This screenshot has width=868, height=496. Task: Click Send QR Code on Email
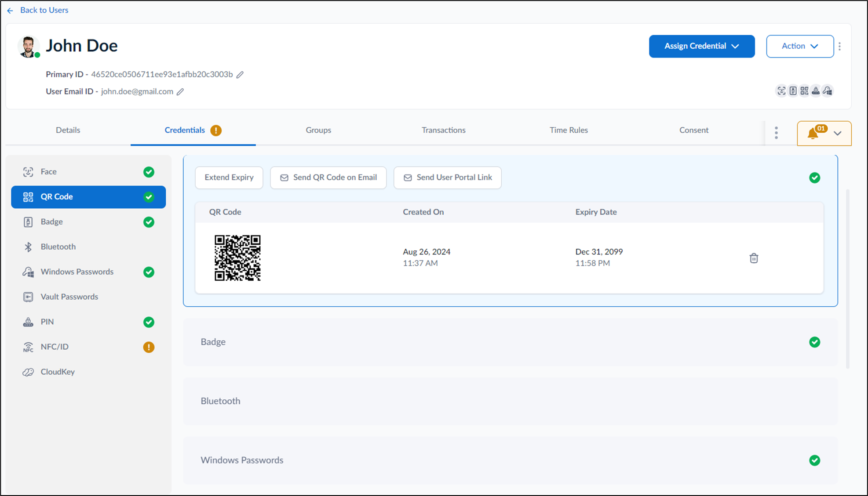pyautogui.click(x=328, y=177)
